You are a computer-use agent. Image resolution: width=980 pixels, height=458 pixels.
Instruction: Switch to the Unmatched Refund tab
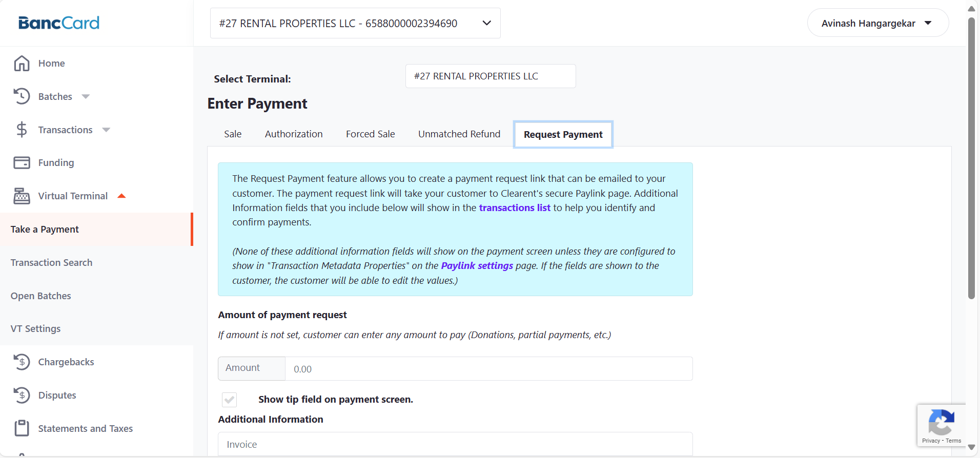tap(459, 134)
